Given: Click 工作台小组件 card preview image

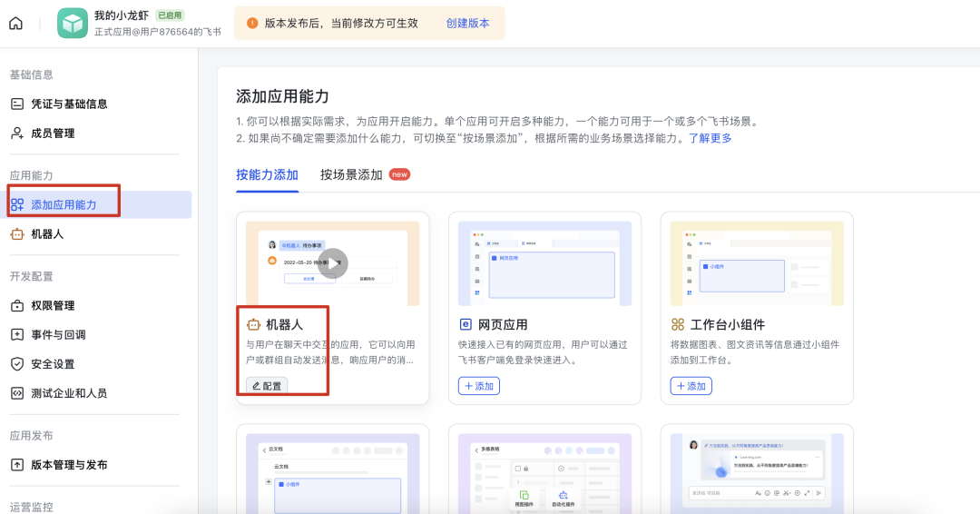Looking at the screenshot, I should 757,263.
